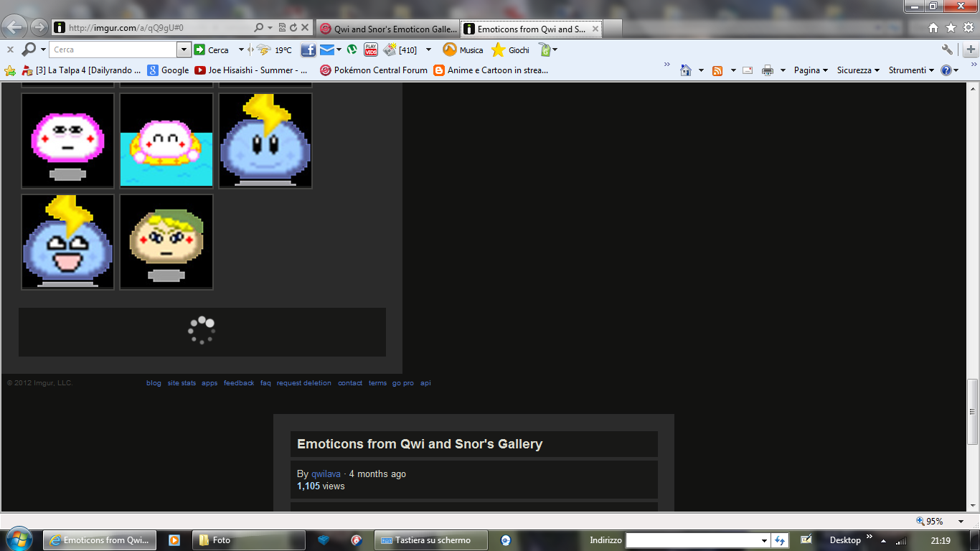Image resolution: width=980 pixels, height=551 pixels.
Task: Go forward with the browser Forward arrow
Action: [39, 27]
